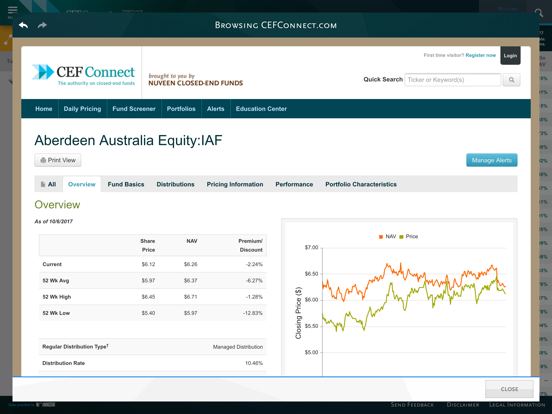The height and width of the screenshot is (414, 552).
Task: Click the 52 Wk Avg row label
Action: 56,281
